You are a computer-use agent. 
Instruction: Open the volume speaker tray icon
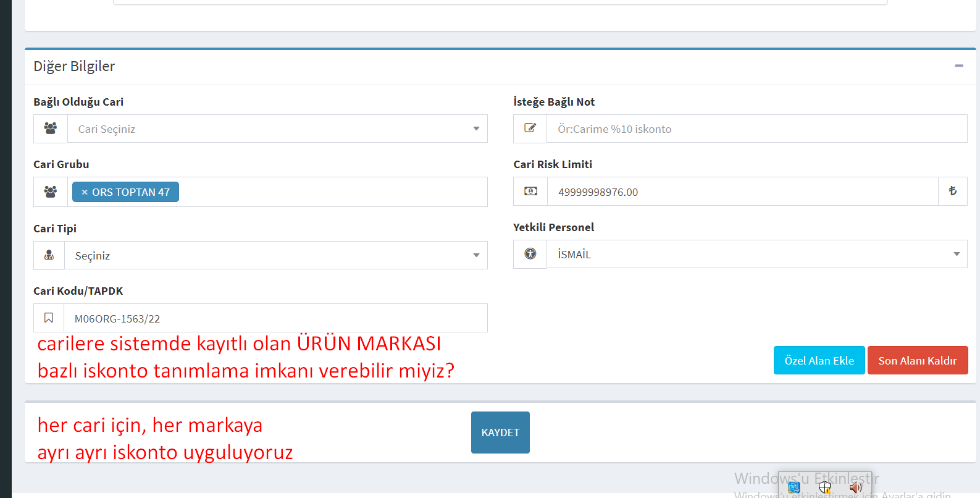(855, 487)
